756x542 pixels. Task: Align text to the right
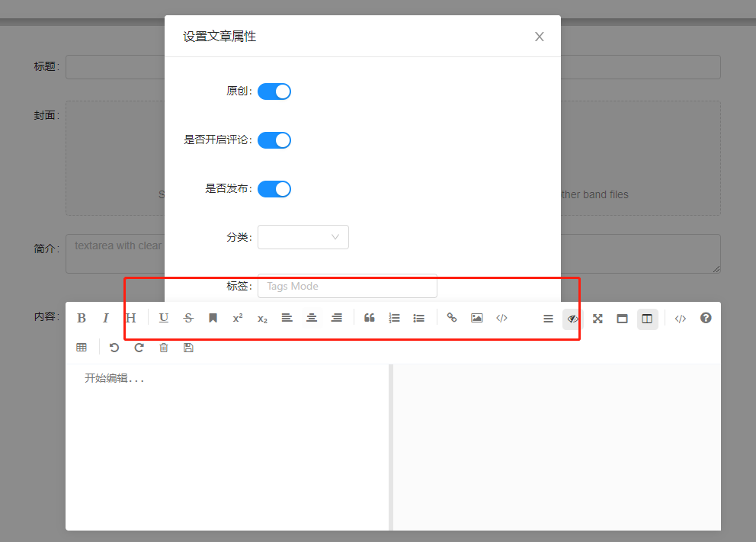pyautogui.click(x=337, y=318)
